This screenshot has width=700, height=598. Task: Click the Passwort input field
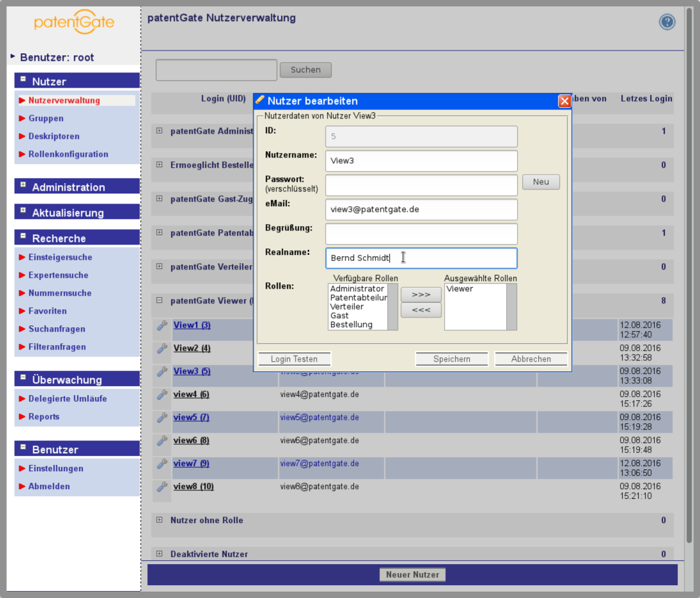pyautogui.click(x=422, y=185)
